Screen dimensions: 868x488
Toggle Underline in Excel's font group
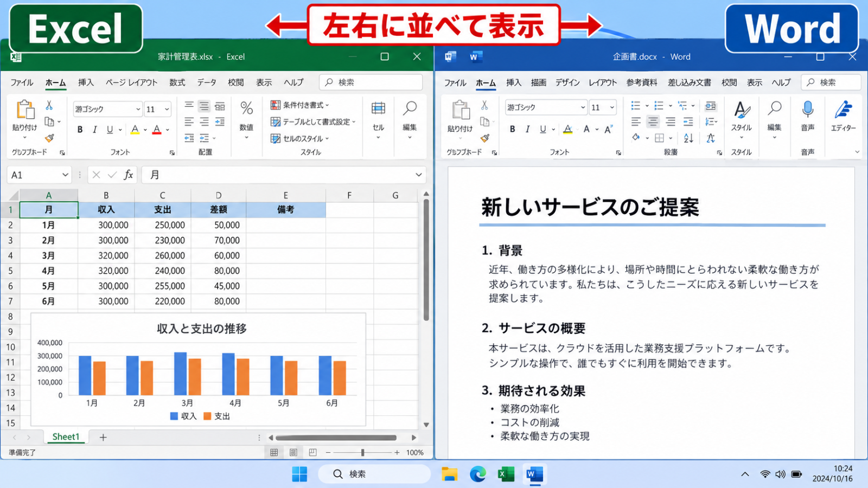(x=110, y=130)
